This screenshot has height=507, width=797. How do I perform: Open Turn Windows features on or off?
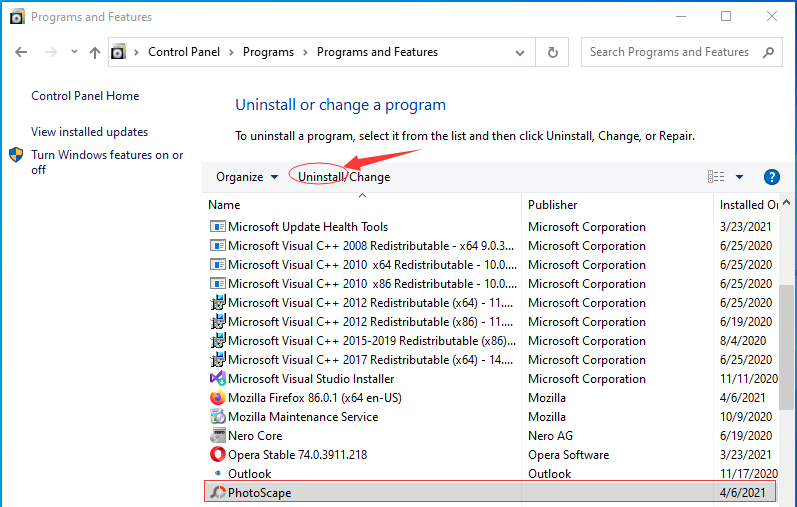[x=107, y=162]
